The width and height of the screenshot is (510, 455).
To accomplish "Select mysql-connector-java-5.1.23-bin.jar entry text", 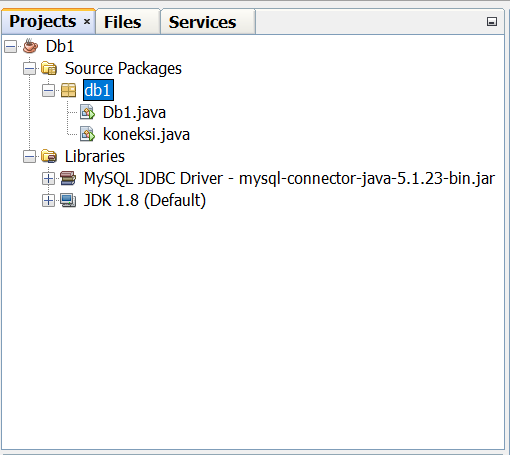I will coord(289,178).
